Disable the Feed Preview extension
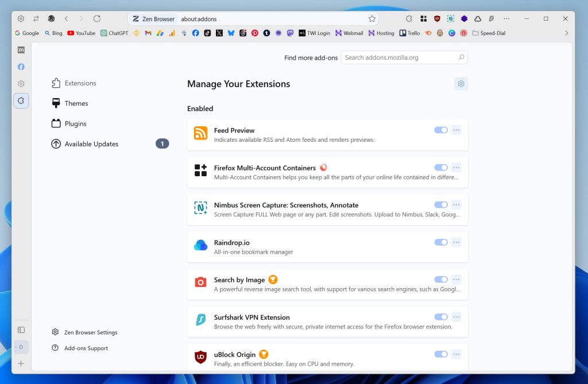This screenshot has width=588, height=384. click(x=440, y=130)
